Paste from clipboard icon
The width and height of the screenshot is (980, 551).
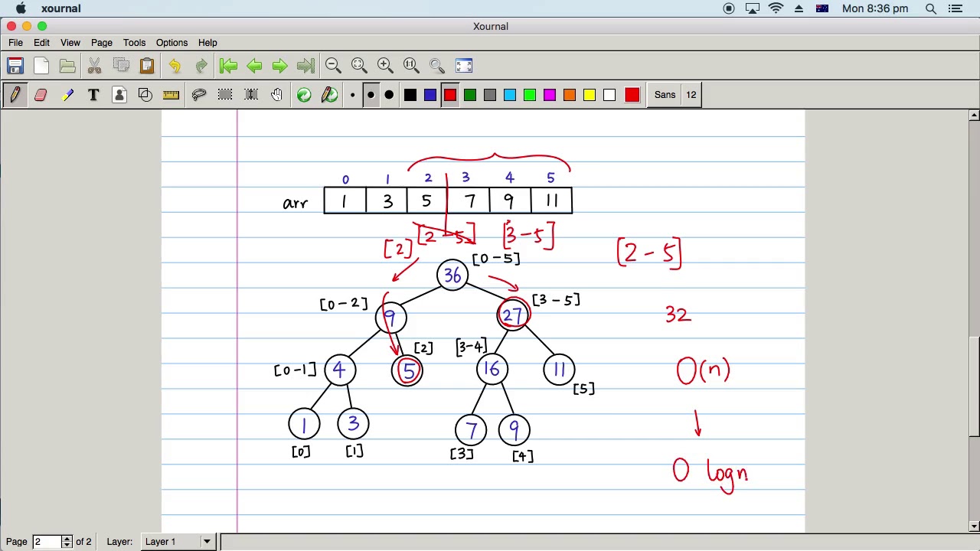coord(147,66)
